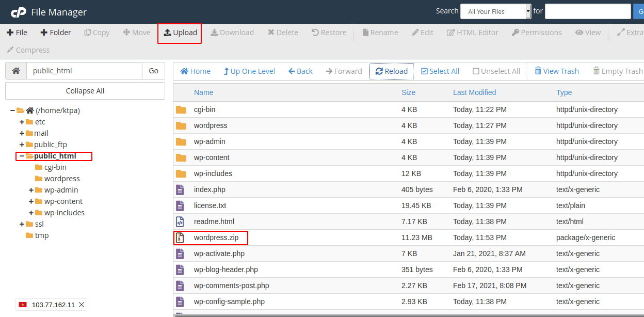Sort files by Type column
The image size is (644, 317).
pyautogui.click(x=564, y=92)
